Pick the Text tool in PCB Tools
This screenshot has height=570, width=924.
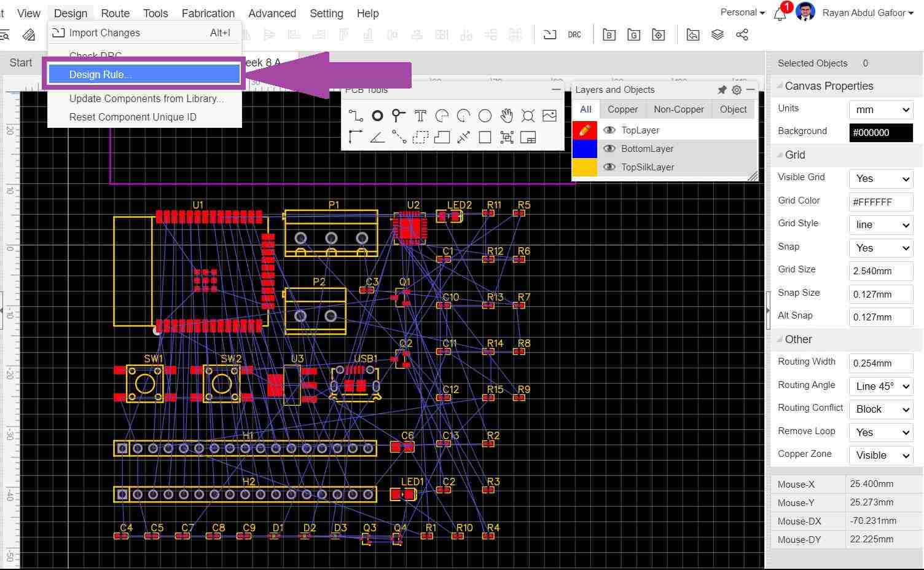pos(420,116)
